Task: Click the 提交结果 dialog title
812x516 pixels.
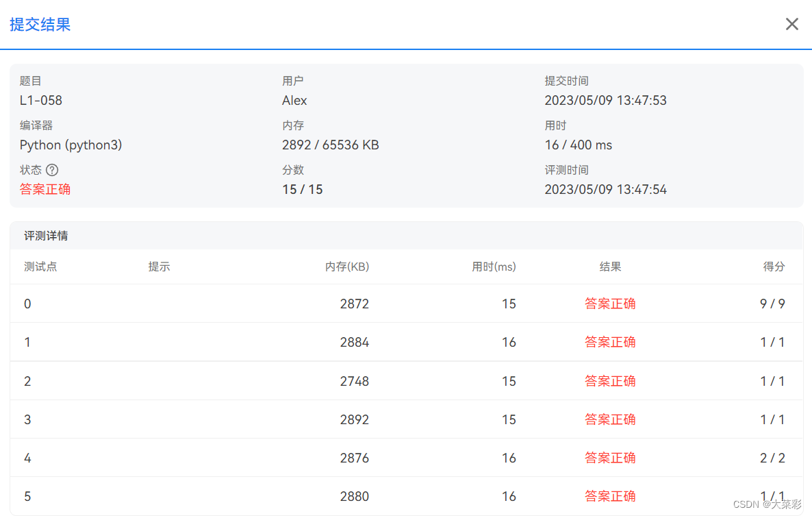Action: click(40, 25)
